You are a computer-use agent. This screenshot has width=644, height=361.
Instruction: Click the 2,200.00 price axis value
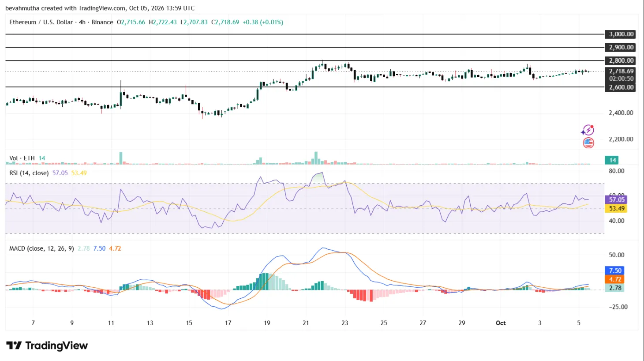tap(621, 139)
